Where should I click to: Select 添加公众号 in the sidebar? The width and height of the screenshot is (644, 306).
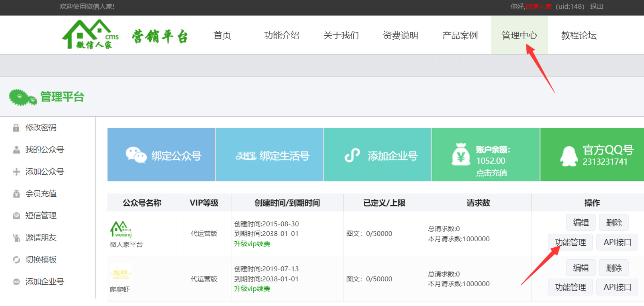45,172
